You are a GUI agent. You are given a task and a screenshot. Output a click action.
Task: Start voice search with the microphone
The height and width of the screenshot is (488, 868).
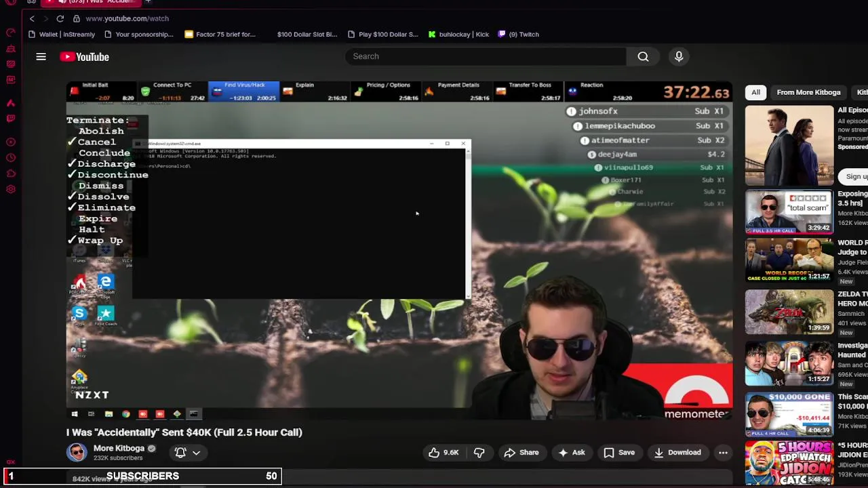679,57
